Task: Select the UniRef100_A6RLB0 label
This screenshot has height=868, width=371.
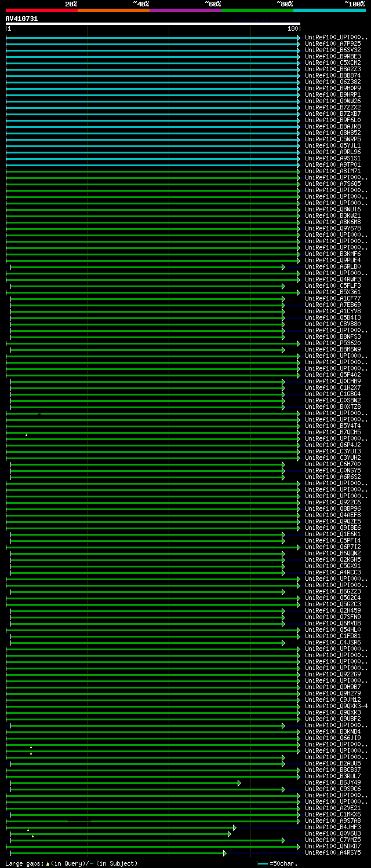Action: 333,266
